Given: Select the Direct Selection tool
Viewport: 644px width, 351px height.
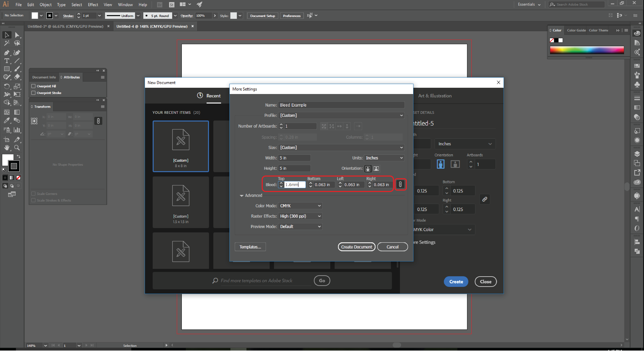Looking at the screenshot, I should [17, 35].
